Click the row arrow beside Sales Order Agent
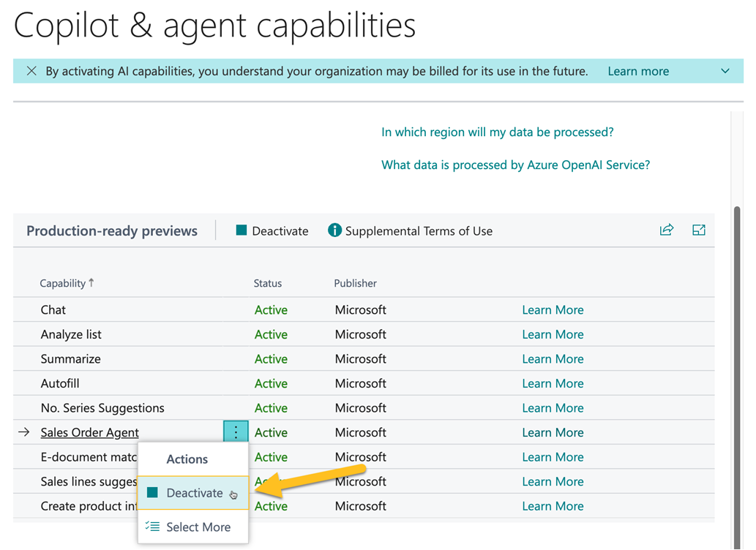756x550 pixels. tap(26, 432)
